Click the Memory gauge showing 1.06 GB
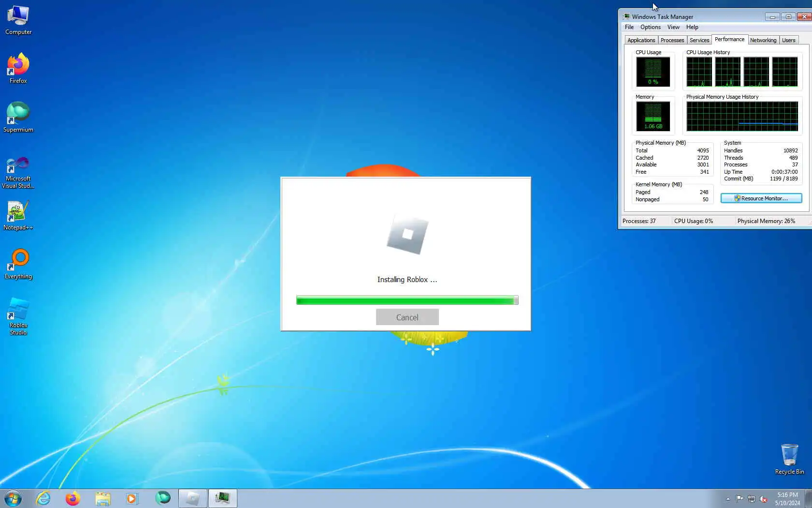The image size is (812, 508). [x=653, y=116]
